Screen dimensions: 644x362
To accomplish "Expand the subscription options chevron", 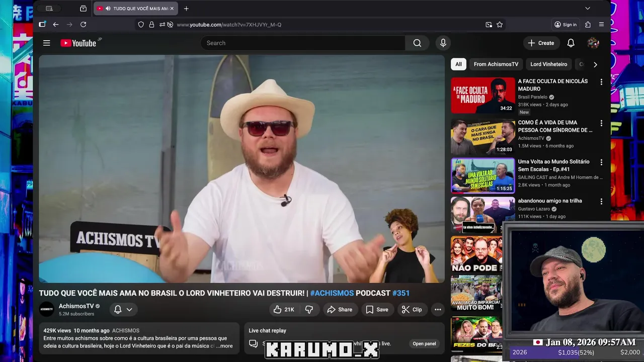I will click(129, 310).
